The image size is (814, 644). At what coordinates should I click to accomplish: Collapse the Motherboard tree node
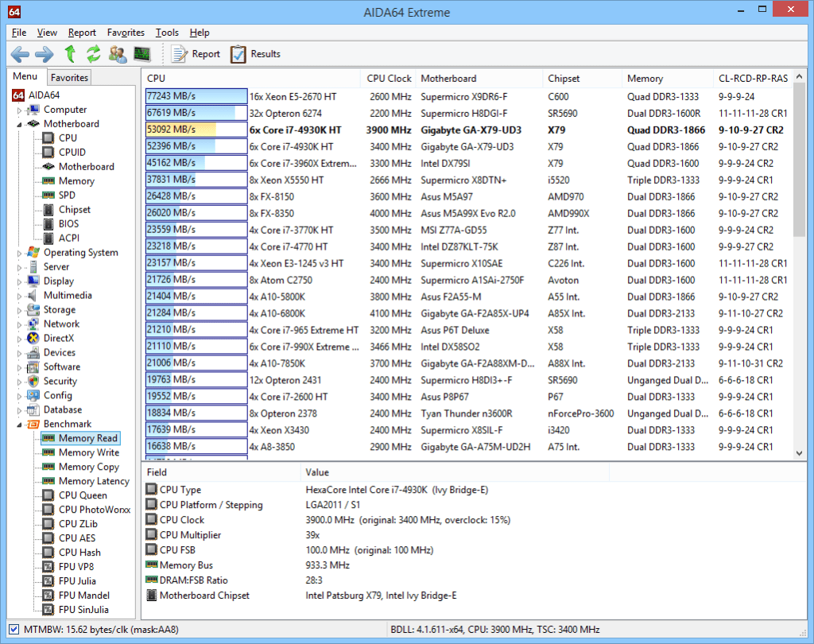point(20,124)
